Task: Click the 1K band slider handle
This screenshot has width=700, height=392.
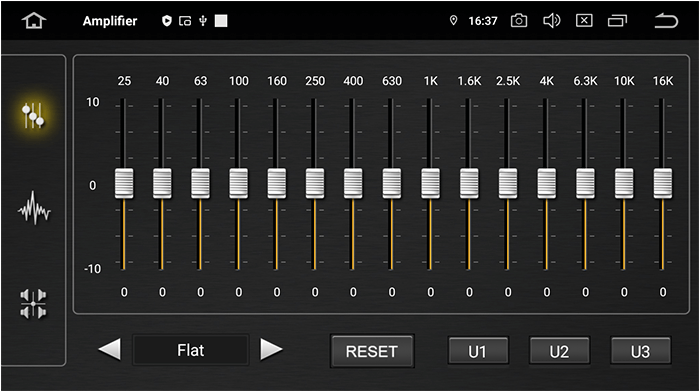Action: pos(430,183)
